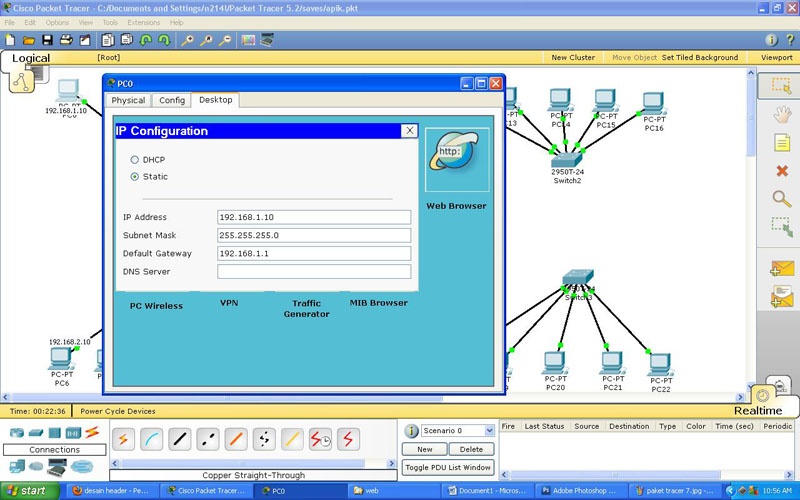
Task: Select the Resize Shape tool
Action: [782, 227]
